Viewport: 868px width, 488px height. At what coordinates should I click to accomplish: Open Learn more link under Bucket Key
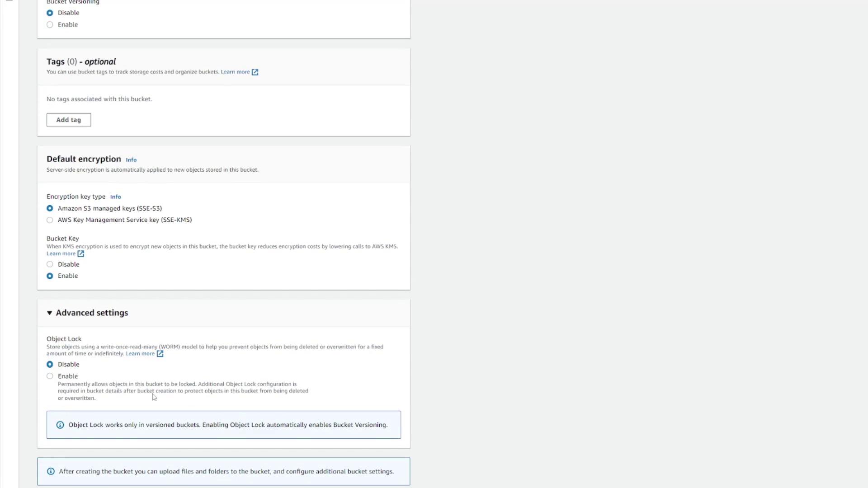click(x=61, y=254)
